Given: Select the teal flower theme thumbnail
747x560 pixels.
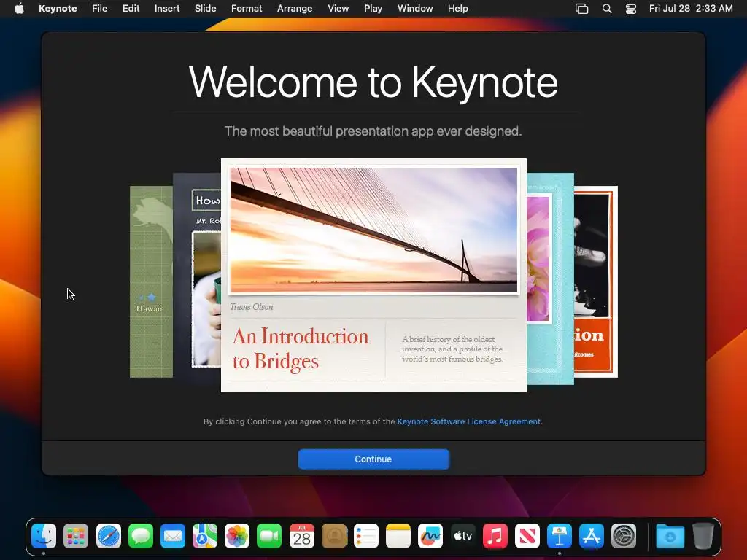Looking at the screenshot, I should click(550, 279).
